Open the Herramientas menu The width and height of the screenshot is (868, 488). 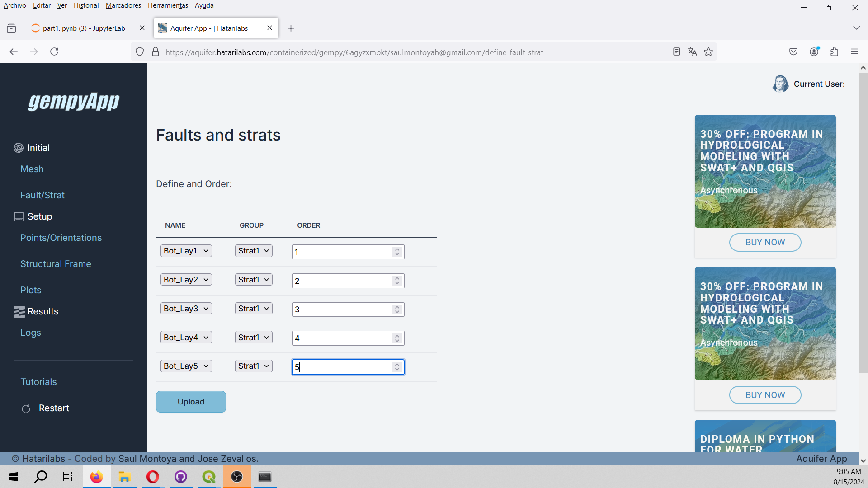[x=168, y=5]
